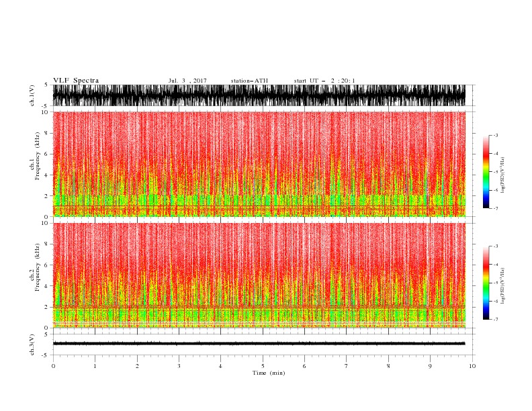Screen dimensions: 532x411
Task: Click inside the ch.1 frequency spectrogram panel
Action: pyautogui.click(x=259, y=164)
